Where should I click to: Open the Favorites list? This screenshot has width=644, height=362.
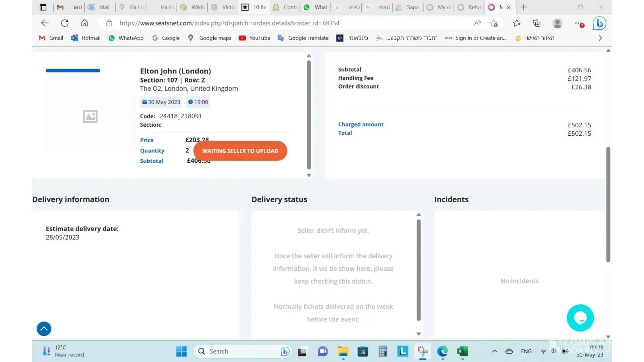517,23
